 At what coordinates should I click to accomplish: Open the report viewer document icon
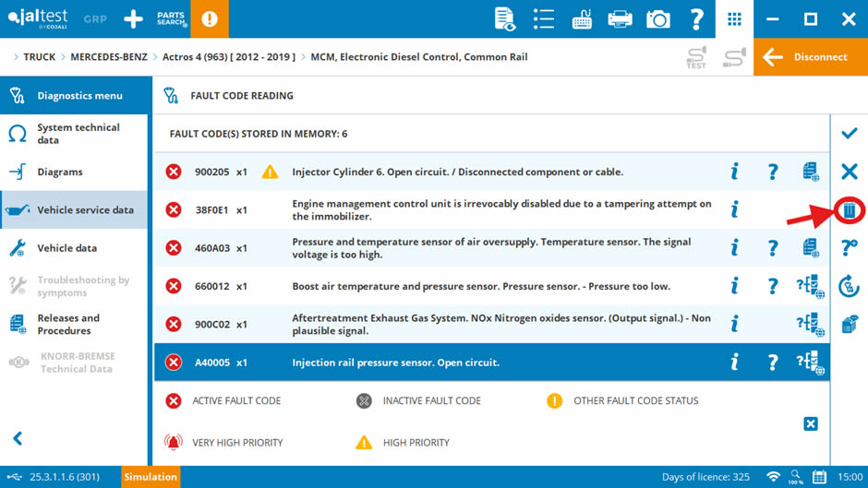point(504,18)
